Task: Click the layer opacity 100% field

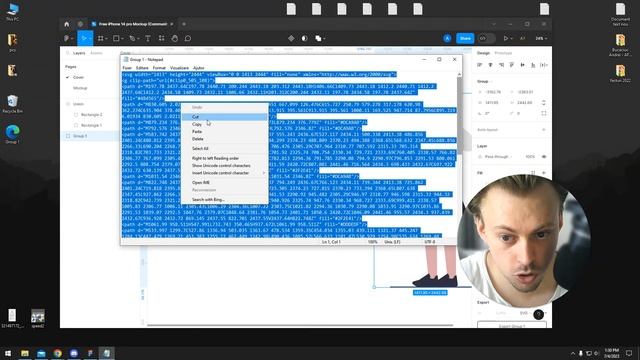Action: pyautogui.click(x=530, y=157)
